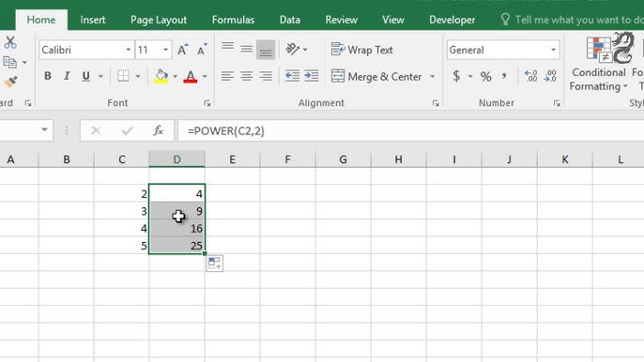Screen dimensions: 644x362
Task: Toggle Bold formatting
Action: tap(48, 76)
